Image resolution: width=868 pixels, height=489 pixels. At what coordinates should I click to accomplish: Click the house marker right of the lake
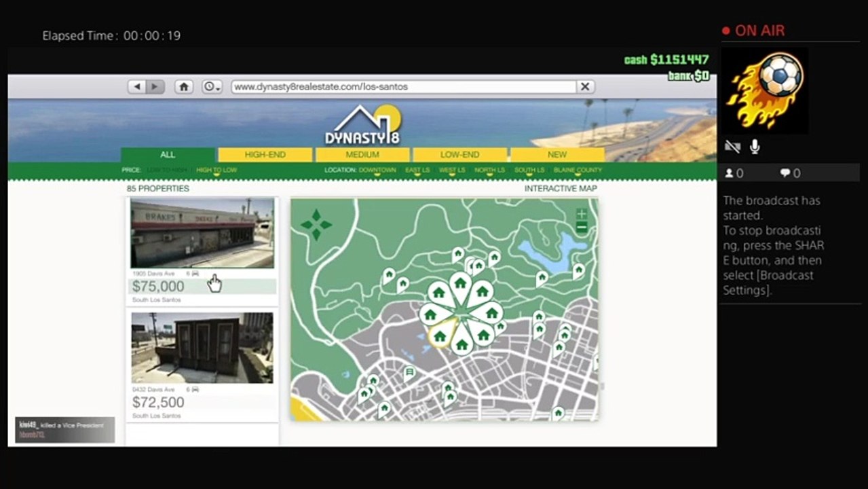tap(578, 271)
